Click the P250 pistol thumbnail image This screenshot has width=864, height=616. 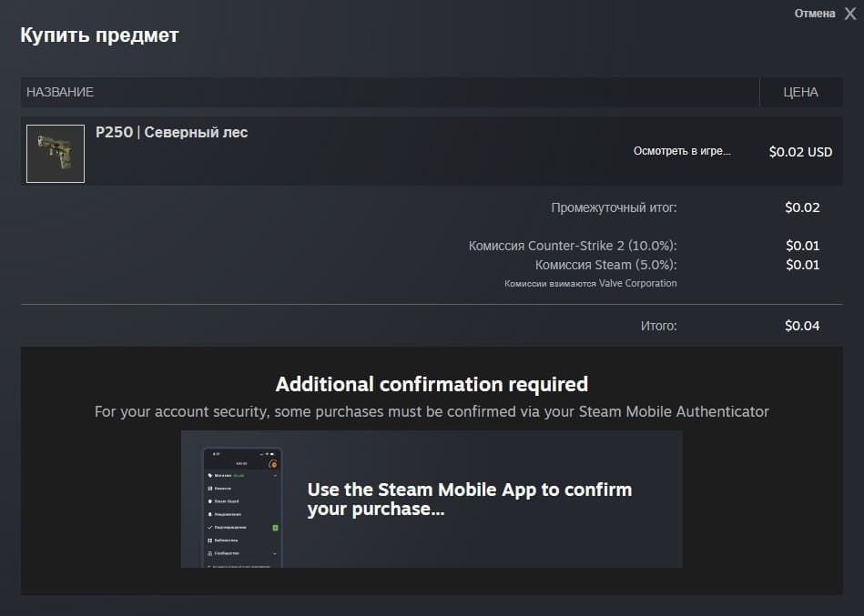56,153
